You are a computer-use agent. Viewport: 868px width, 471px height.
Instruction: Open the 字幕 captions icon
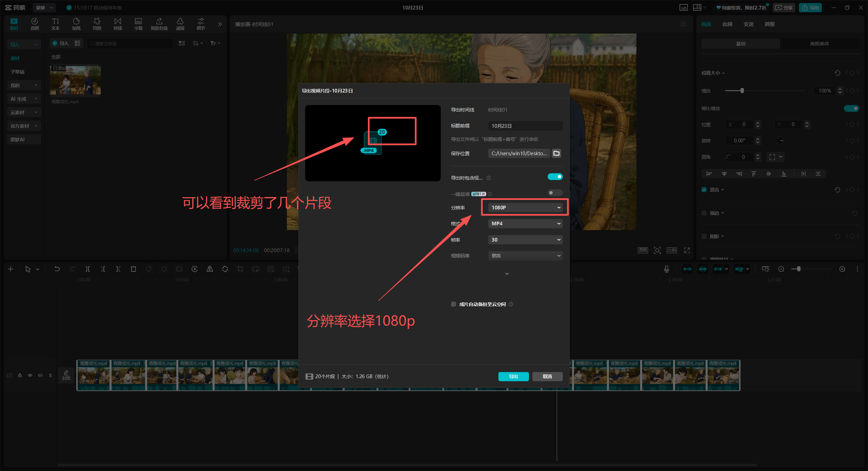[x=138, y=24]
